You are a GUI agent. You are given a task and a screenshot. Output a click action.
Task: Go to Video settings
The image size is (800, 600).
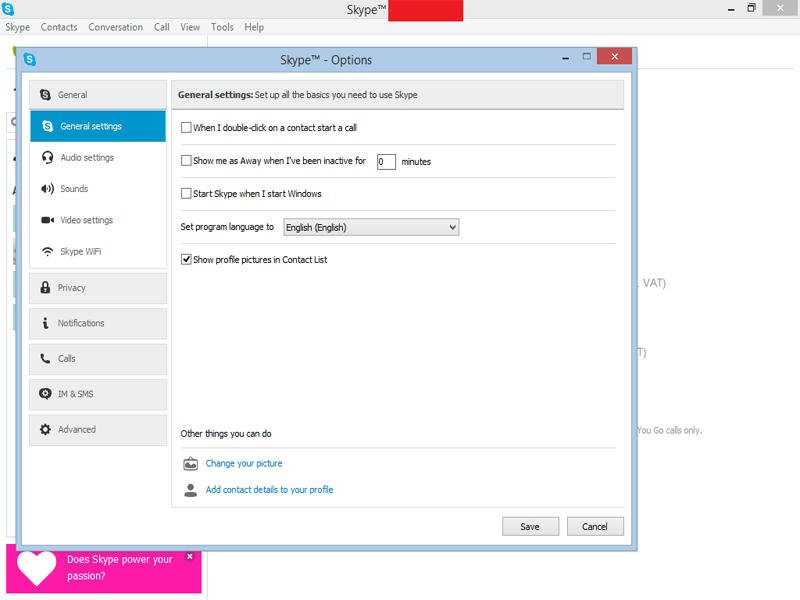(x=98, y=220)
